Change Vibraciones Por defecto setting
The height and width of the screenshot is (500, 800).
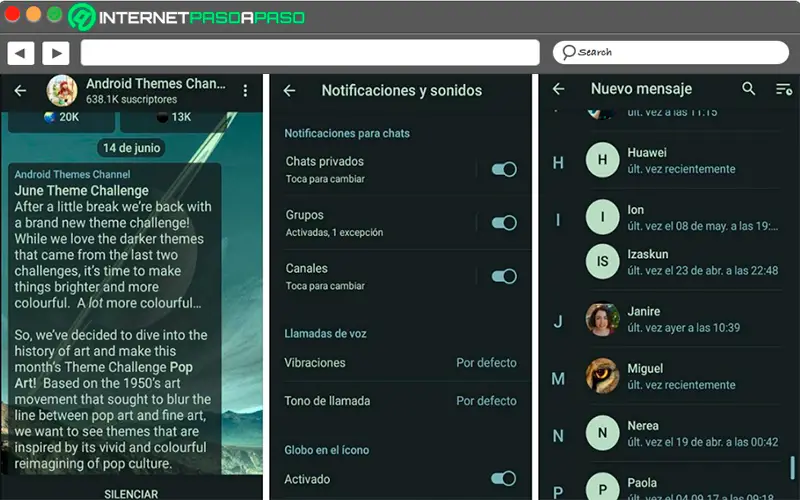pyautogui.click(x=401, y=363)
